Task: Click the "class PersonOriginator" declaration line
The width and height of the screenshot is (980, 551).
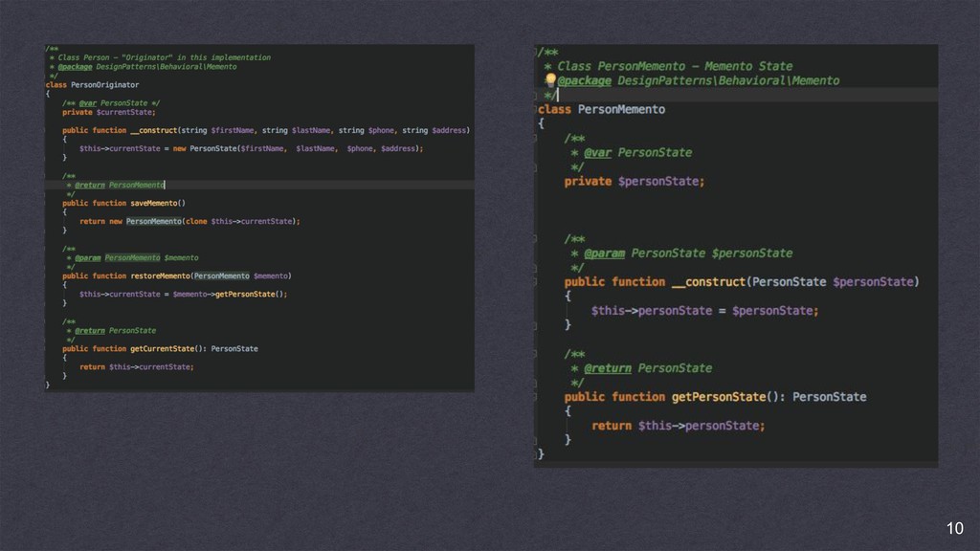Action: 93,85
